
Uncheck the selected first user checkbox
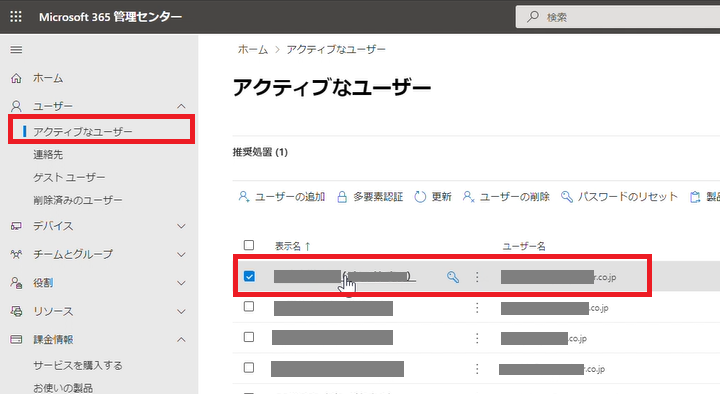click(x=249, y=276)
